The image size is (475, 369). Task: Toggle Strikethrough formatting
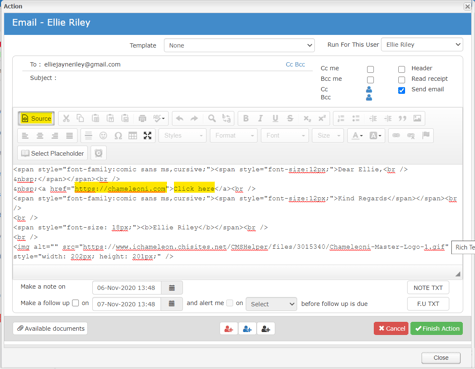[290, 118]
